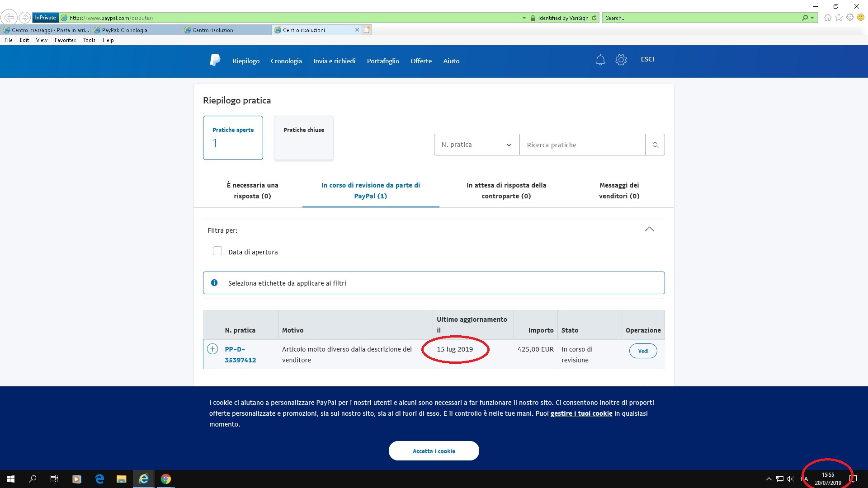Image resolution: width=868 pixels, height=488 pixels.
Task: Select In attesa di risposta tab
Action: pos(506,191)
